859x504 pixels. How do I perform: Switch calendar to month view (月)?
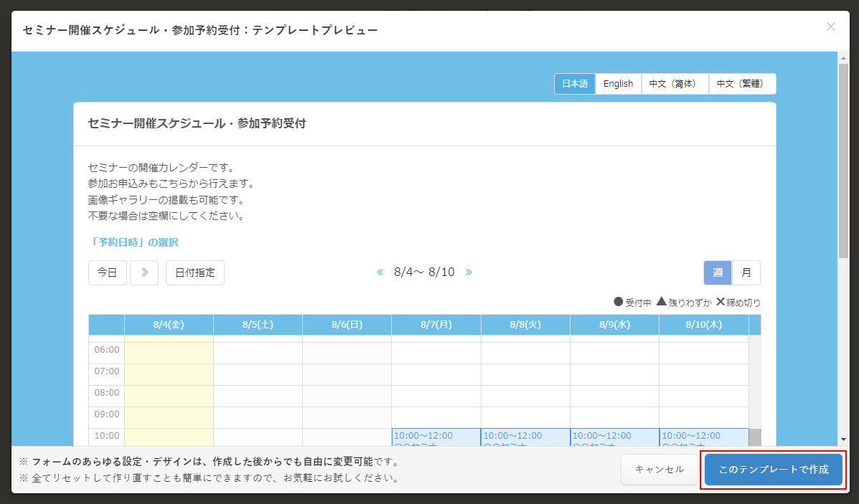(x=746, y=272)
